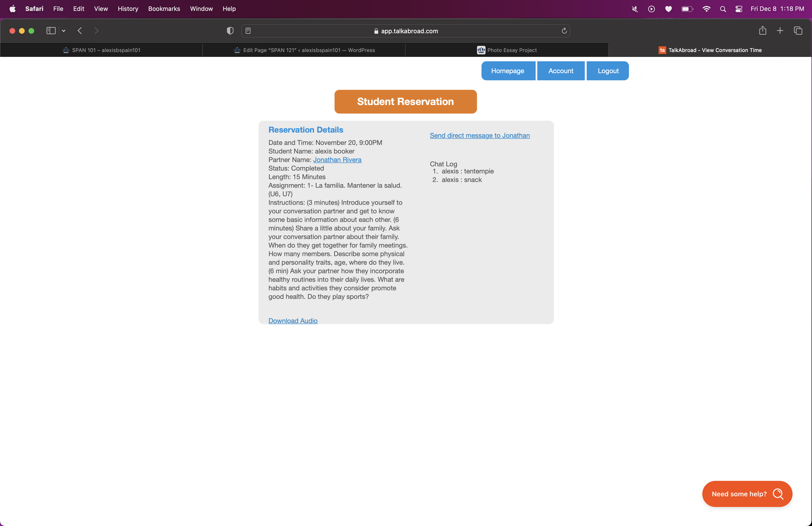Open the privacy report shield icon
Screen dimensions: 812x526
[x=230, y=31]
